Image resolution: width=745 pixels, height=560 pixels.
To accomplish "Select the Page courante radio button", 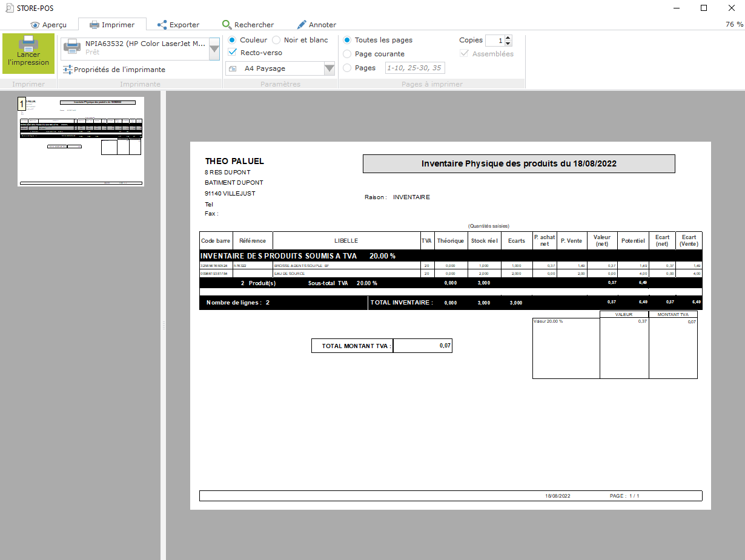I will (x=347, y=54).
